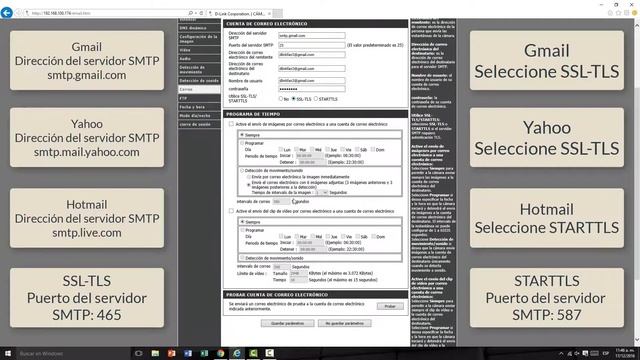Select the No SSL option

tap(281, 99)
